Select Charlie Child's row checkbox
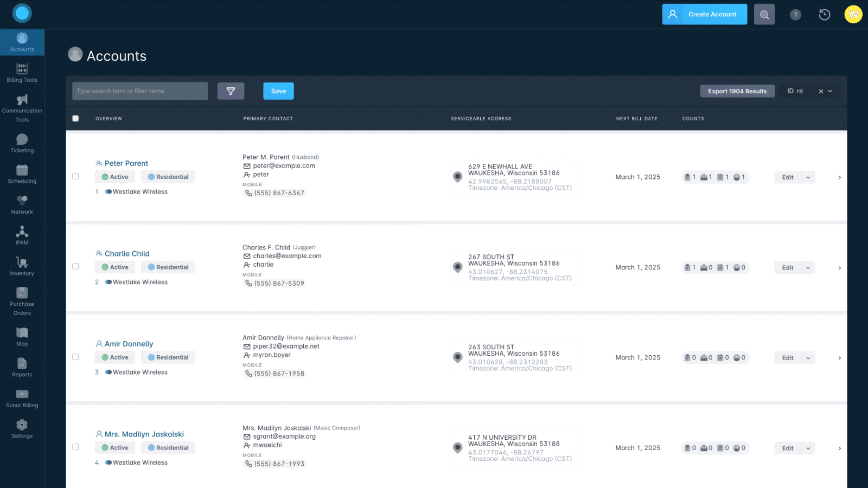The width and height of the screenshot is (868, 488). pyautogui.click(x=75, y=267)
